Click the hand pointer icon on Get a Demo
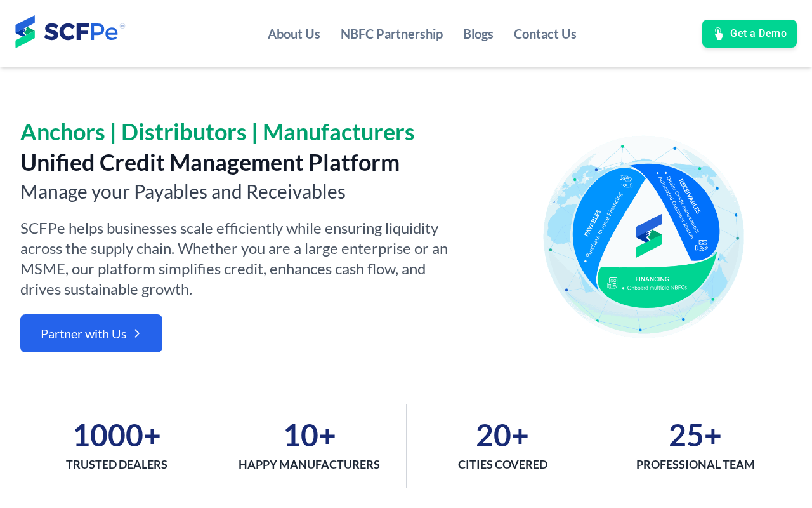812x508 pixels. [x=718, y=34]
